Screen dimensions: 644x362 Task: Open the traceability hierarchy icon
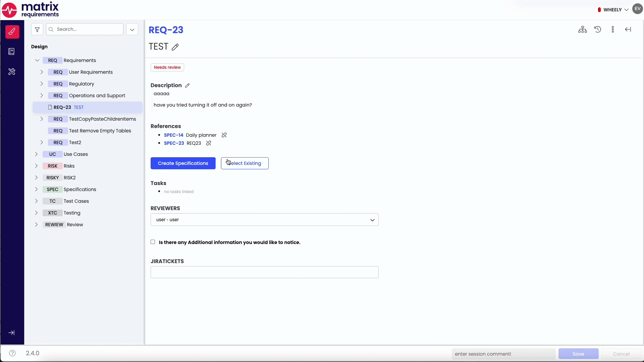(583, 29)
